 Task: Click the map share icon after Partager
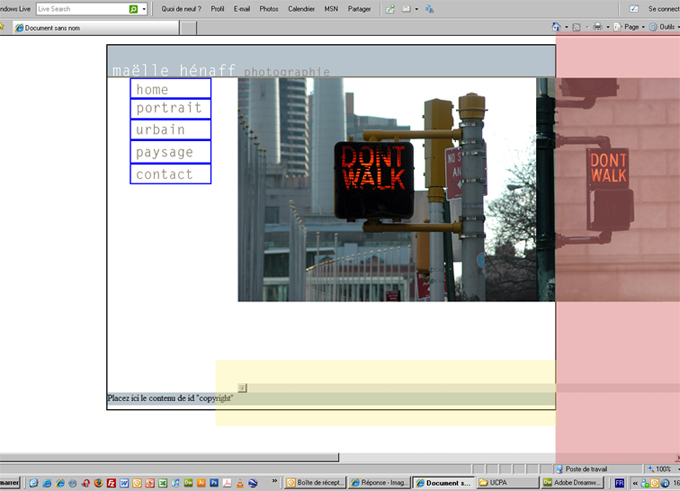[x=390, y=9]
